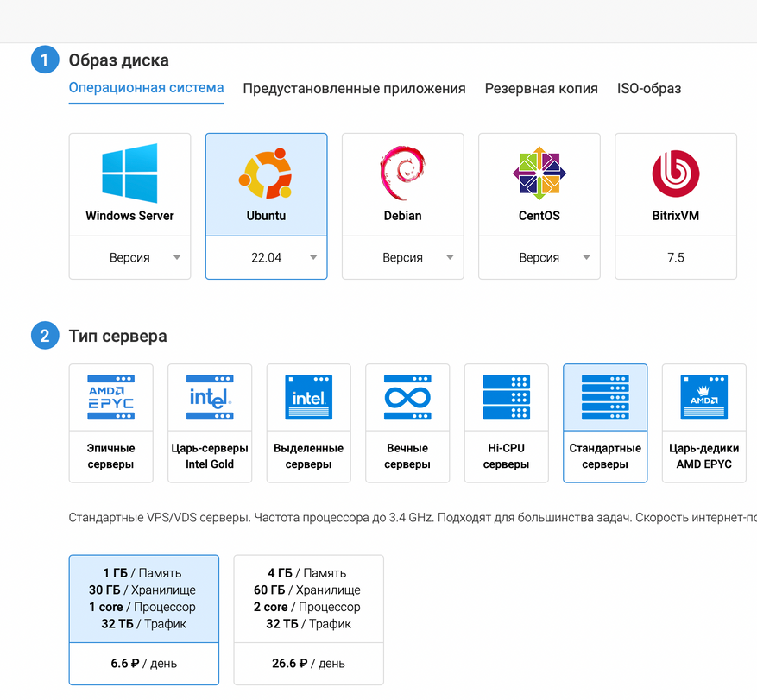Click the Тип сервера heading

coord(117,336)
